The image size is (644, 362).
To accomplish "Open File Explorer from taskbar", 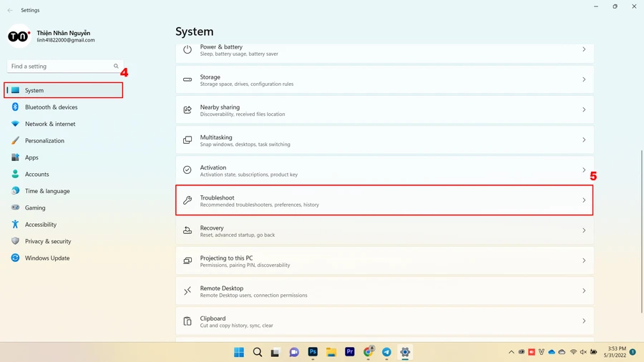I will coord(331,352).
